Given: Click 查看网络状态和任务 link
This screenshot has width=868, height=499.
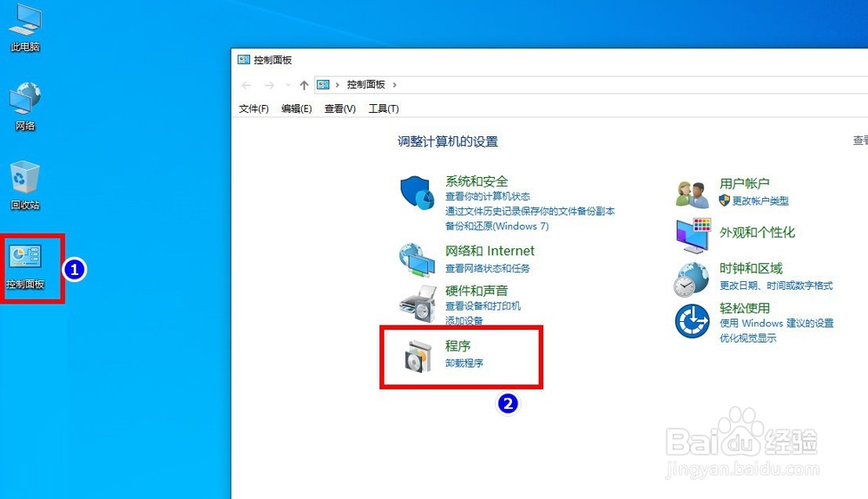Looking at the screenshot, I should click(488, 268).
